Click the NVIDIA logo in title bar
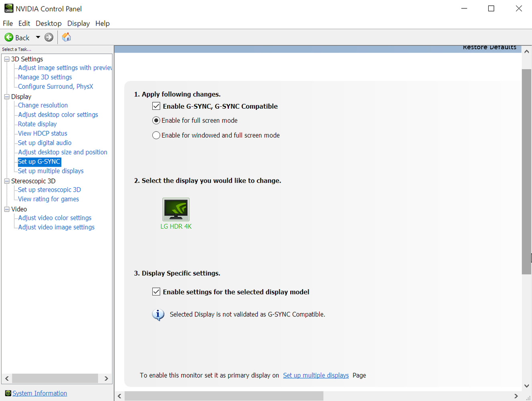The height and width of the screenshot is (401, 532). click(x=8, y=8)
